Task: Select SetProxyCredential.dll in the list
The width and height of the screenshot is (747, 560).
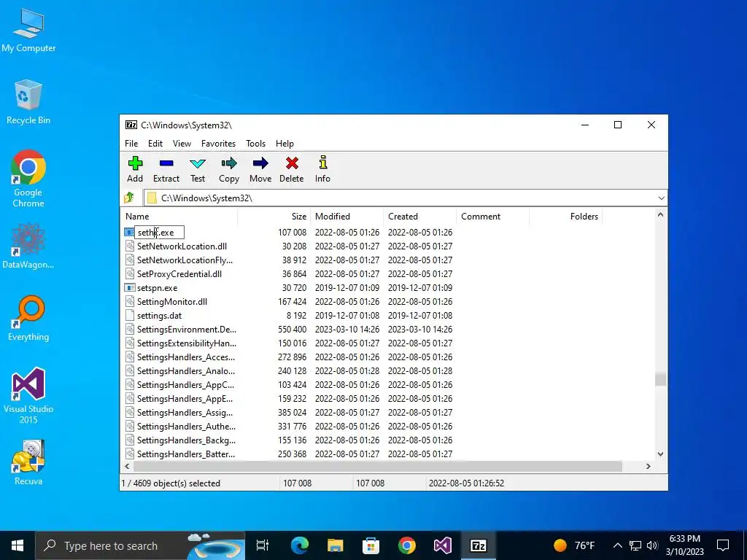Action: (179, 274)
